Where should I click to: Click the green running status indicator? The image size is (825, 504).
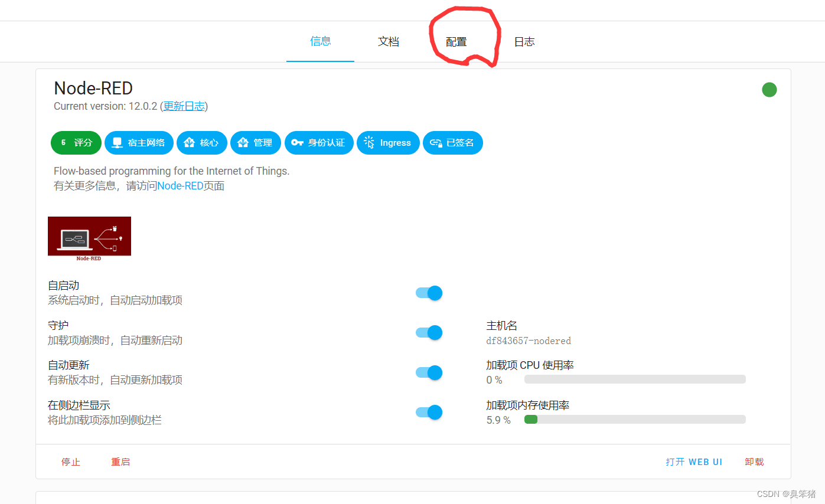[x=769, y=90]
